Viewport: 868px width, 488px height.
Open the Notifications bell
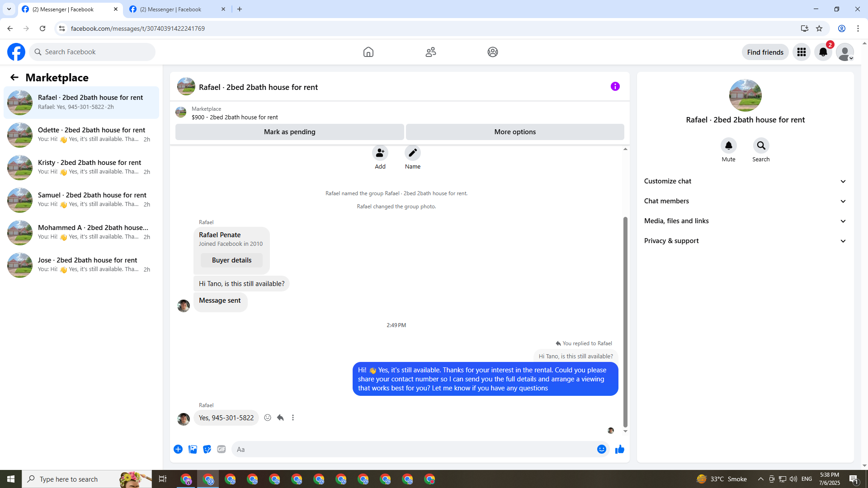coord(823,52)
